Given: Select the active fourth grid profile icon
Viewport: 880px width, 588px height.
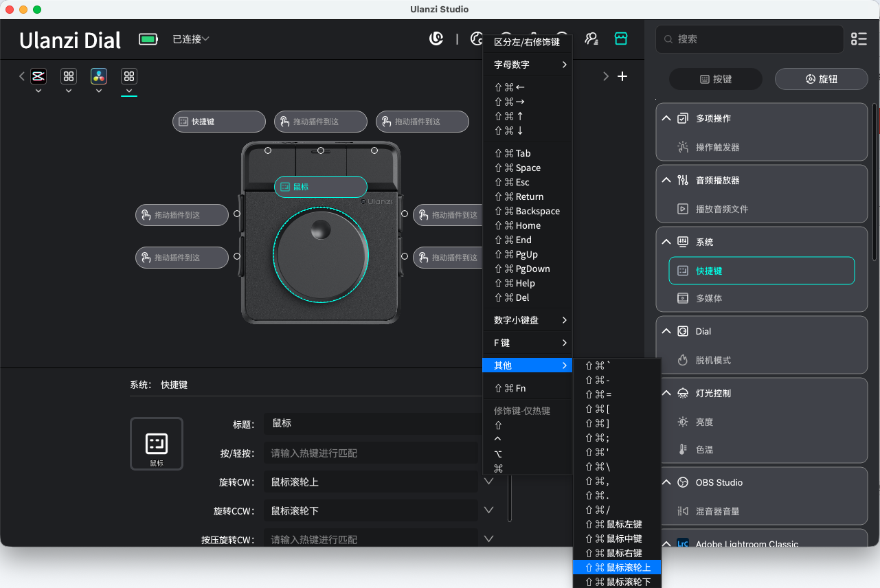Looking at the screenshot, I should tap(129, 76).
